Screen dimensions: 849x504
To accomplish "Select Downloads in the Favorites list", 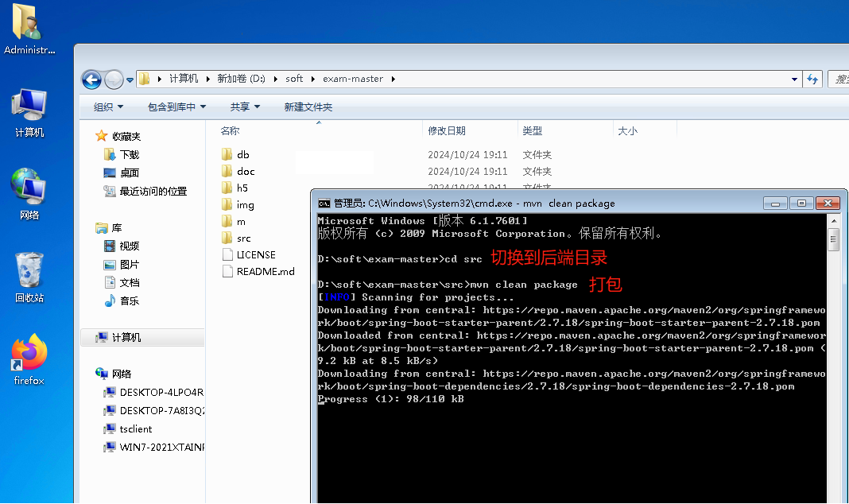I will coord(129,155).
